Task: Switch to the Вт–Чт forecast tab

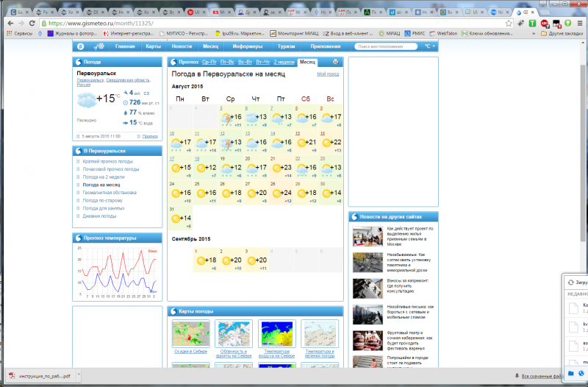Action: (x=263, y=62)
